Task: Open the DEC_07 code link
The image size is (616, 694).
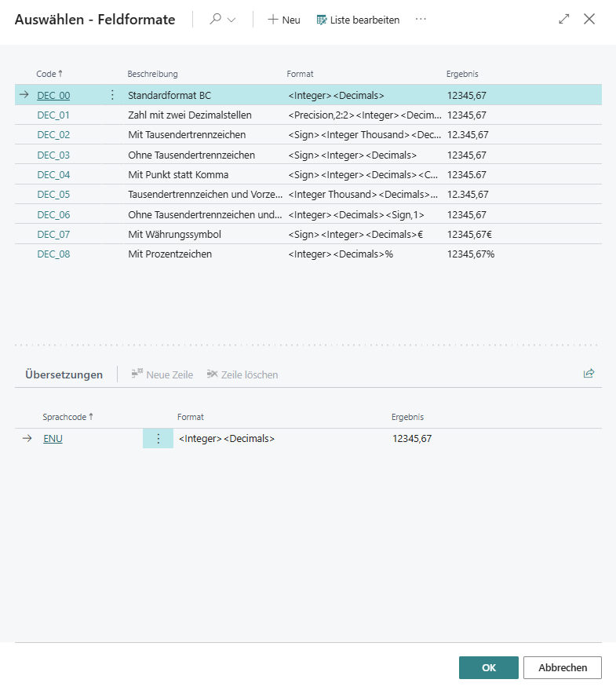Action: [53, 234]
